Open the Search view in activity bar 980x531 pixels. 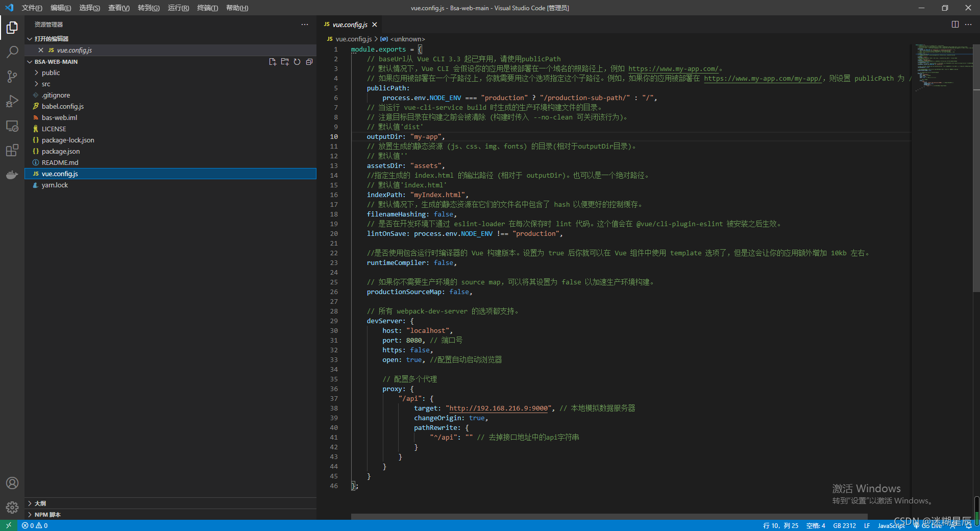(12, 52)
